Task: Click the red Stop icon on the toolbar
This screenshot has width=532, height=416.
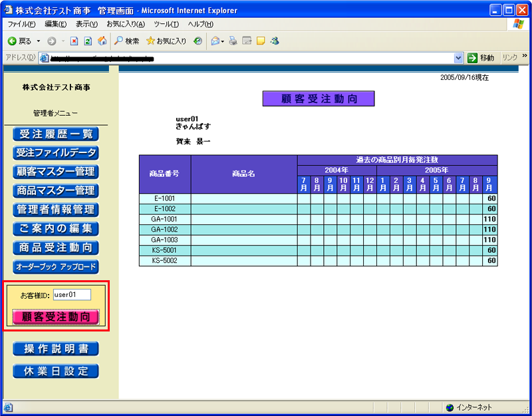Action: pyautogui.click(x=73, y=41)
